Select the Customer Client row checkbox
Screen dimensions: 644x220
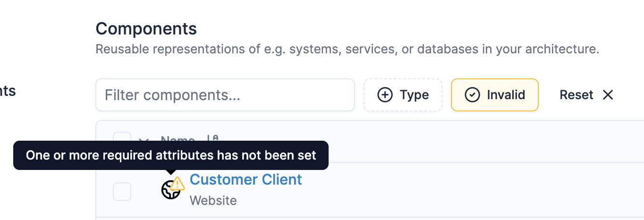tap(122, 192)
